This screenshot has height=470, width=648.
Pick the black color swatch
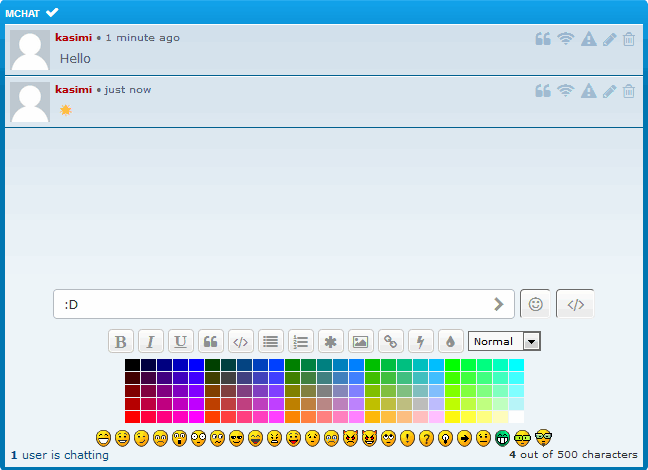click(132, 365)
